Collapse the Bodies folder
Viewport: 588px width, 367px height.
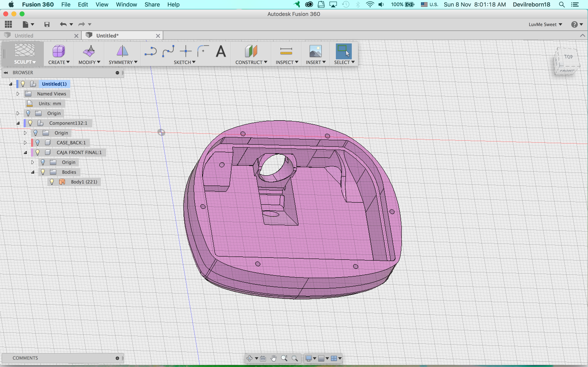pos(33,172)
